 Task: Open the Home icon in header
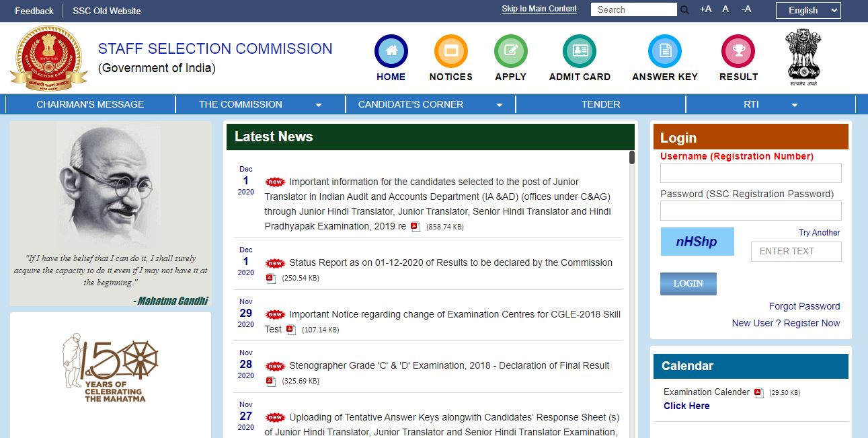pyautogui.click(x=391, y=51)
